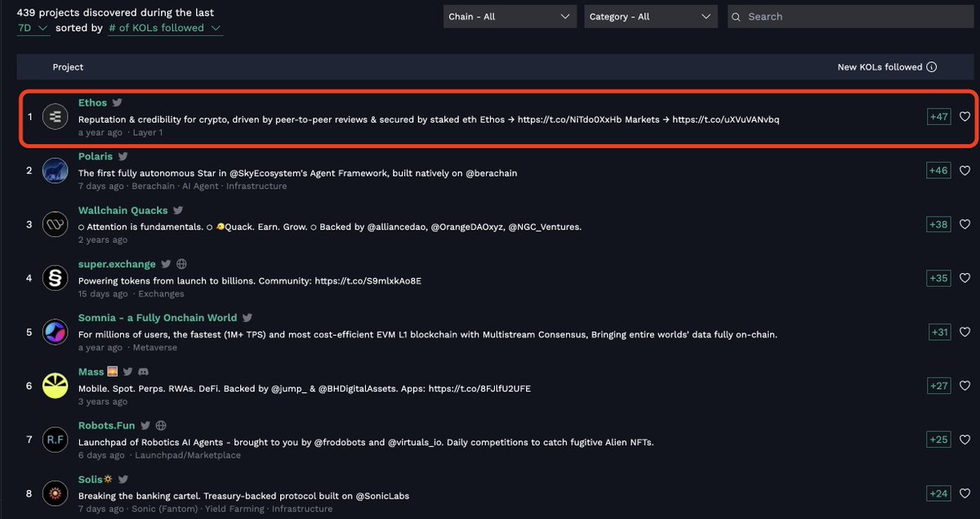This screenshot has height=519, width=980.
Task: Open the '# of KOLs followed' sort dropdown
Action: click(x=165, y=28)
